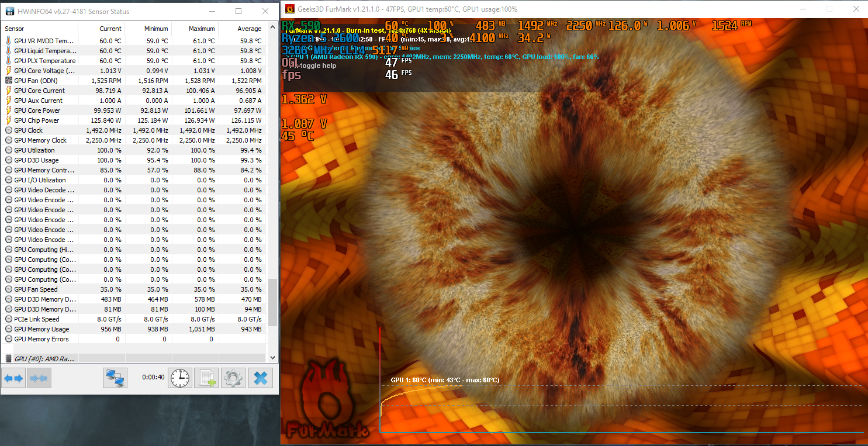Click lightning icon of GPU Aux Current
The width and height of the screenshot is (868, 446).
[8, 101]
